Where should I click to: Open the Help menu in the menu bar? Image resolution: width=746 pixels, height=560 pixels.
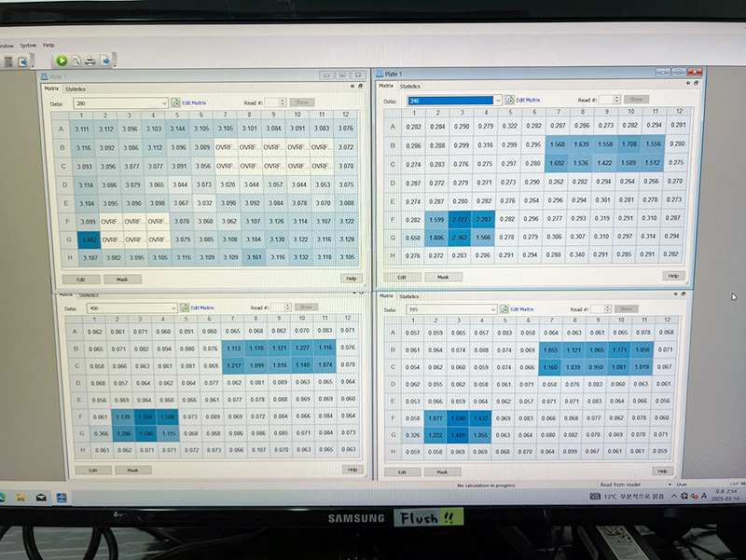pos(48,45)
